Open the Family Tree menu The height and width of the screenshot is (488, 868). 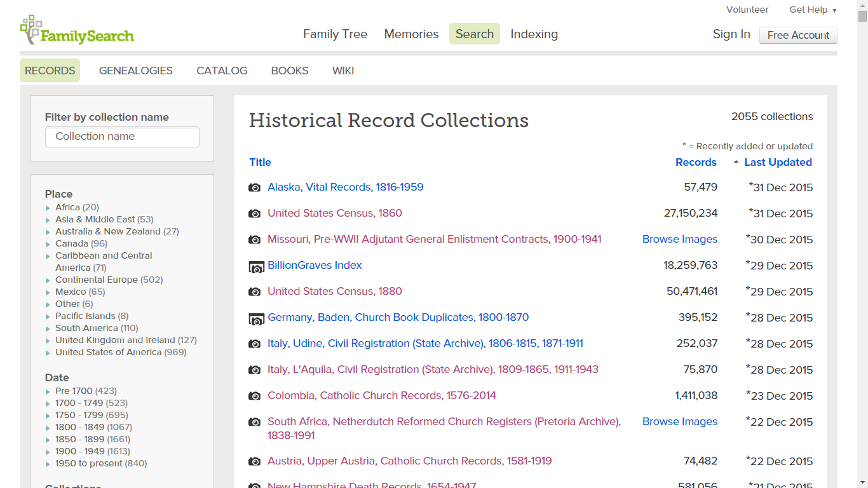[x=335, y=34]
